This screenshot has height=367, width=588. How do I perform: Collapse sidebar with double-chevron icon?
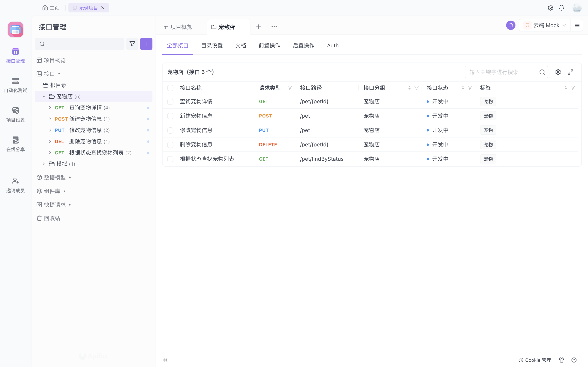165,360
